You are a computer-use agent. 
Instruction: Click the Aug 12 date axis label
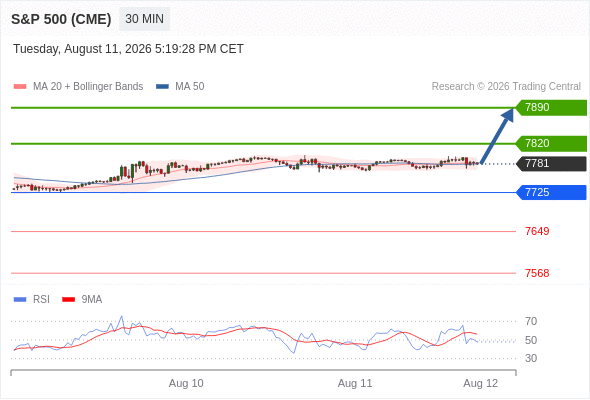[481, 383]
